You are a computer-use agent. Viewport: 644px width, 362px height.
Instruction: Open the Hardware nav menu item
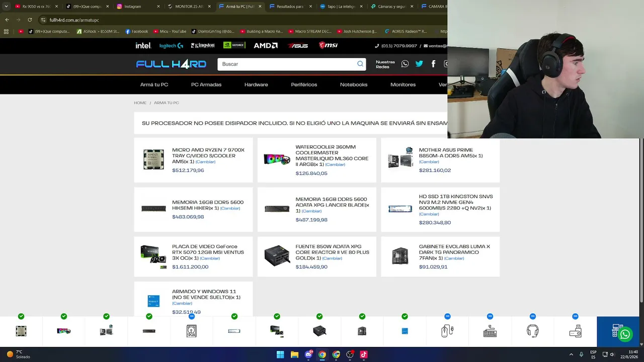pos(256,84)
